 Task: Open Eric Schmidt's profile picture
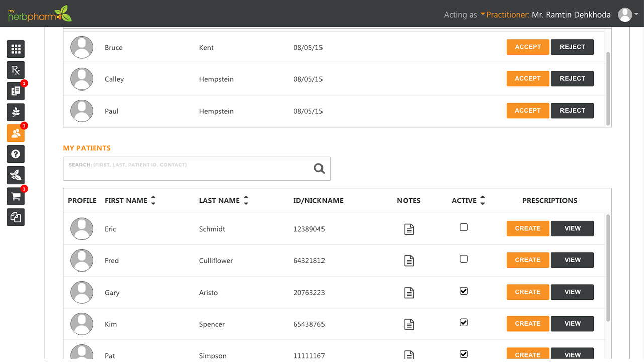click(82, 229)
